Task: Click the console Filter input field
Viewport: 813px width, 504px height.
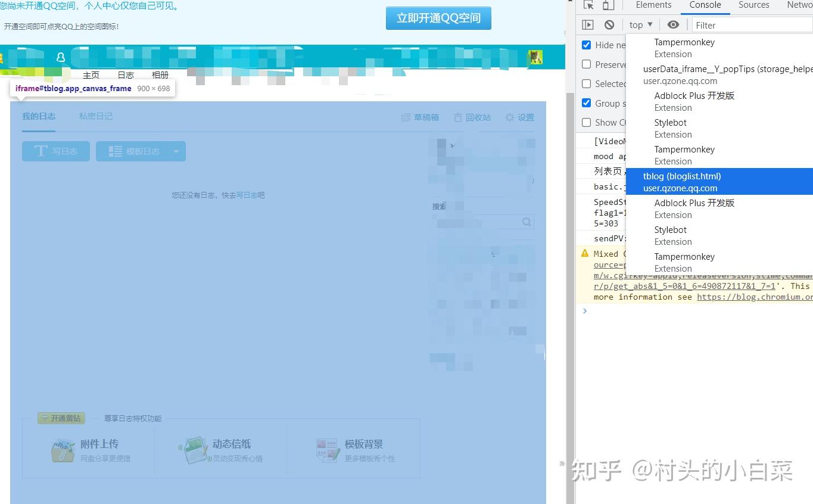Action: [x=752, y=25]
